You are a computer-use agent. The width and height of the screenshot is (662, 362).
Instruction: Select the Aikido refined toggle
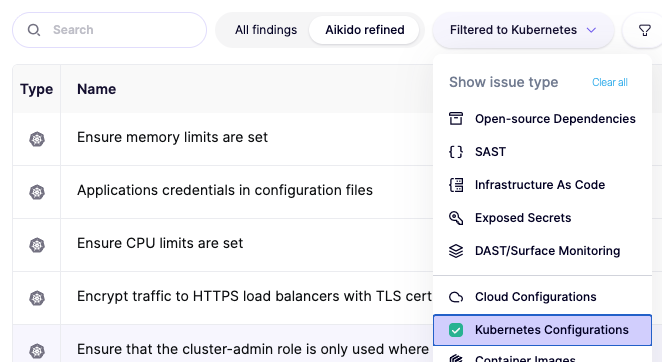tap(364, 30)
